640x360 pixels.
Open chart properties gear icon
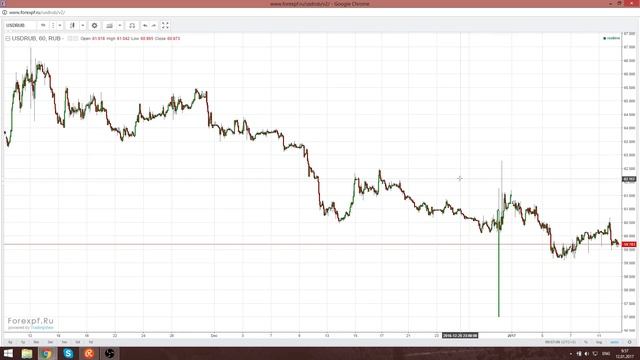pos(94,25)
